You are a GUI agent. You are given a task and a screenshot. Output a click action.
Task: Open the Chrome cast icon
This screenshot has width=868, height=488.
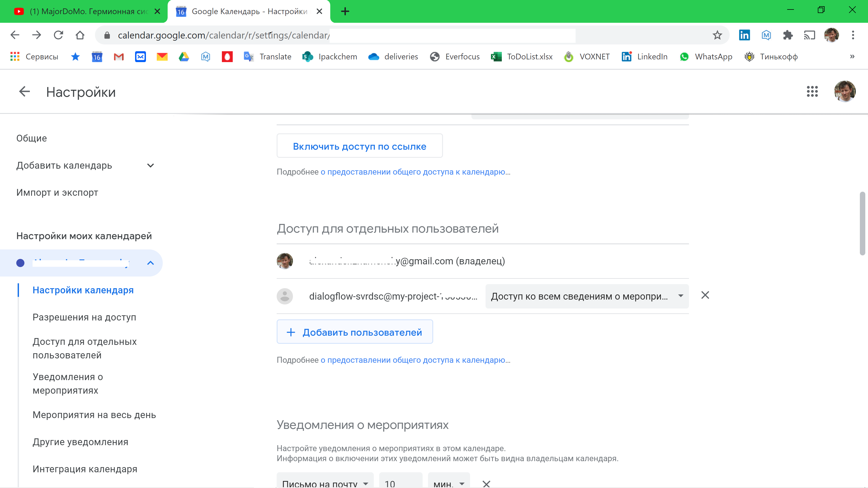tap(810, 35)
